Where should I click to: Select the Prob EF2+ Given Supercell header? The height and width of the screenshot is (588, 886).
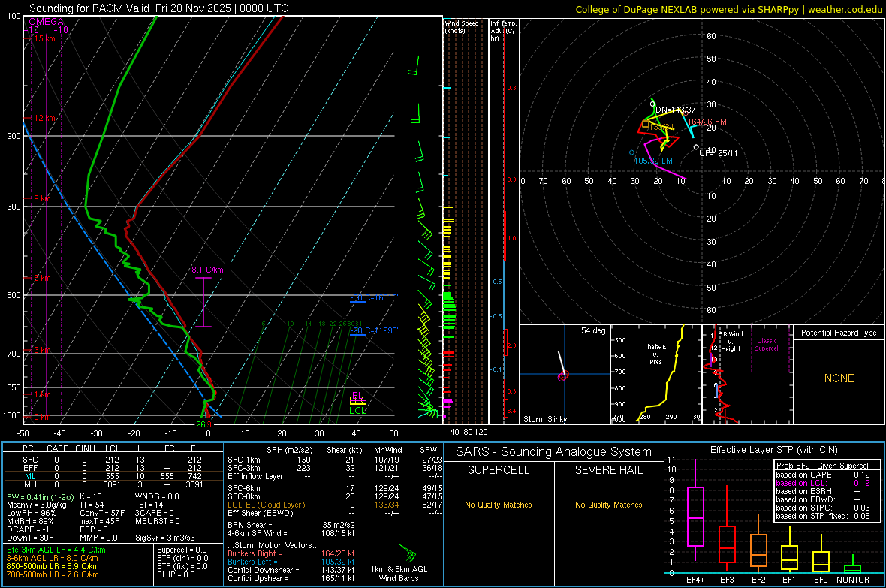[823, 466]
